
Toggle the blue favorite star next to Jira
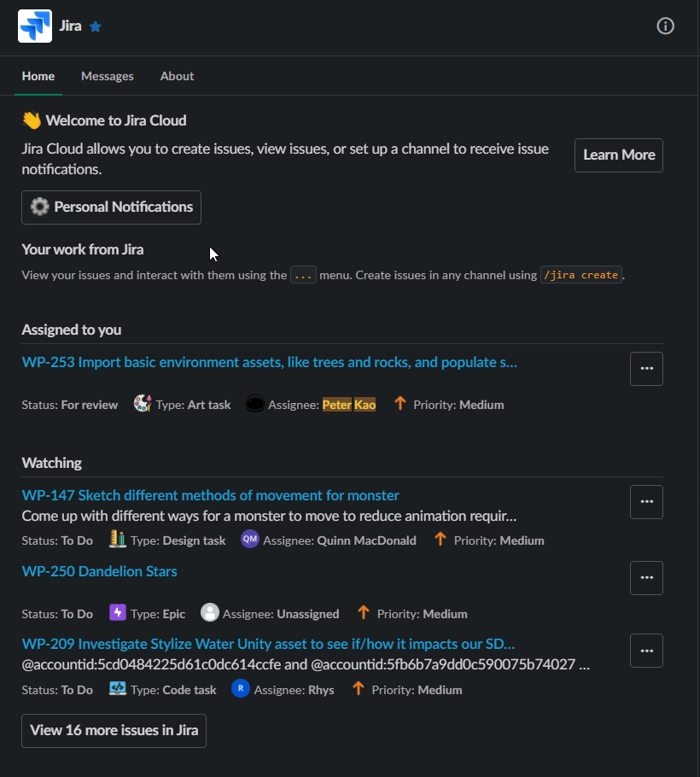tap(95, 26)
